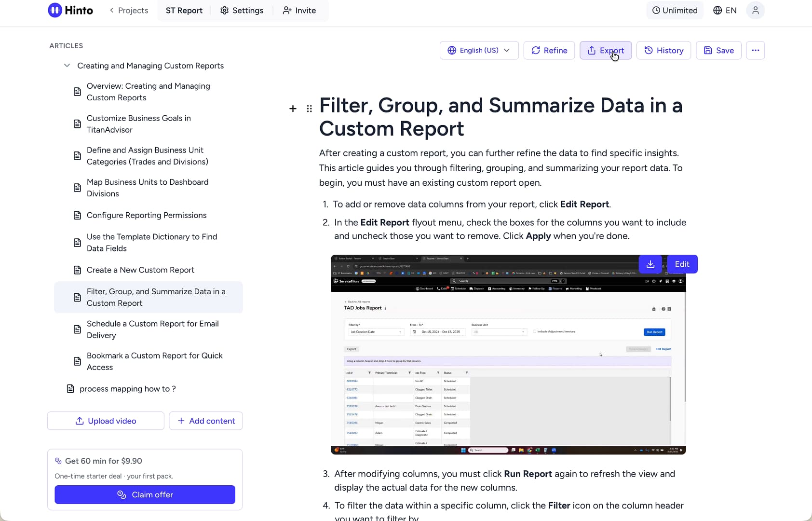Image resolution: width=812 pixels, height=521 pixels.
Task: Click the plus icon beside the article title
Action: tap(293, 109)
